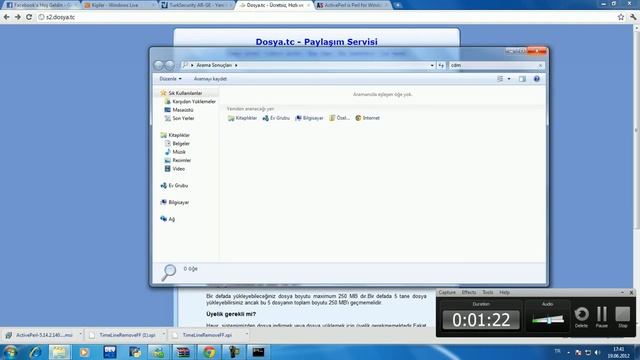The image size is (640, 360).
Task: Open recorder Effects menu
Action: [469, 292]
